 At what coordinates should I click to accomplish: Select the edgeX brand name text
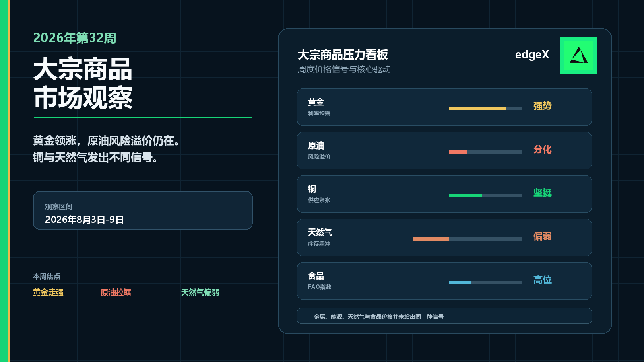click(532, 55)
